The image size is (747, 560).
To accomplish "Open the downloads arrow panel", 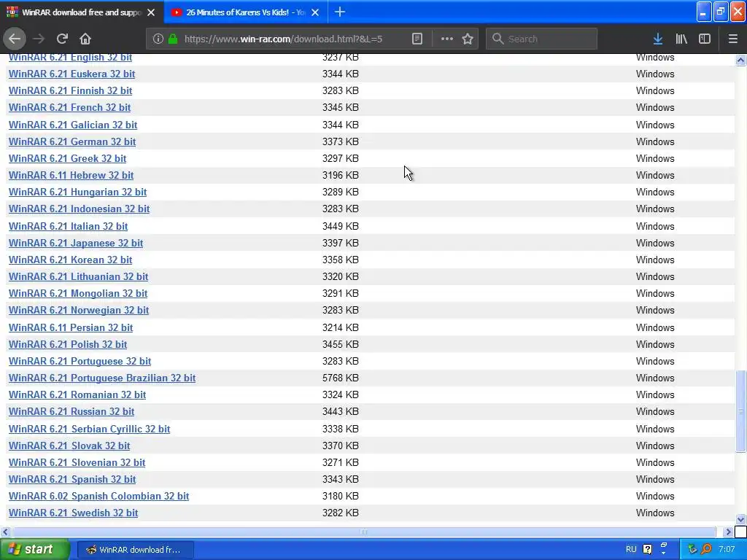I will 658,39.
